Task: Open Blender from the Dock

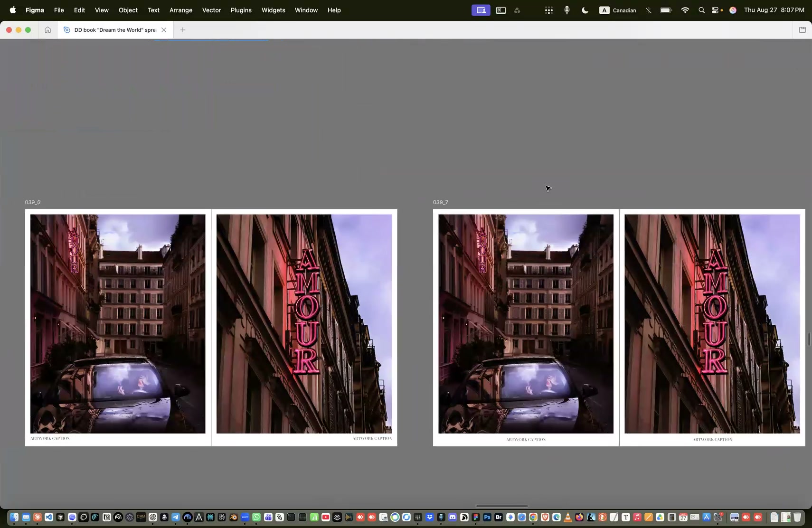Action: pos(233,517)
